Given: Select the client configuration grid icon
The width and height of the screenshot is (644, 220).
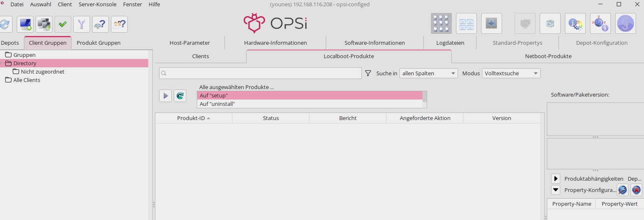Looking at the screenshot, I should [x=441, y=23].
